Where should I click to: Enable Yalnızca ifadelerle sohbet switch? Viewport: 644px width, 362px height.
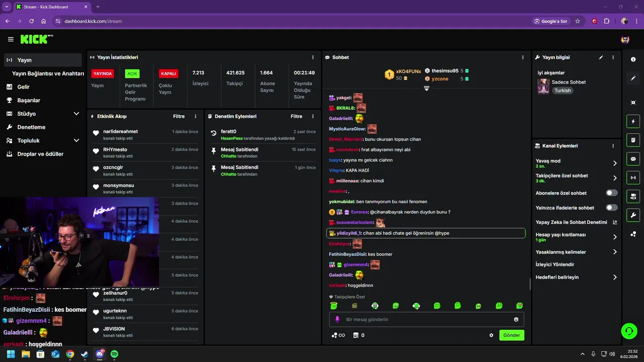612,208
